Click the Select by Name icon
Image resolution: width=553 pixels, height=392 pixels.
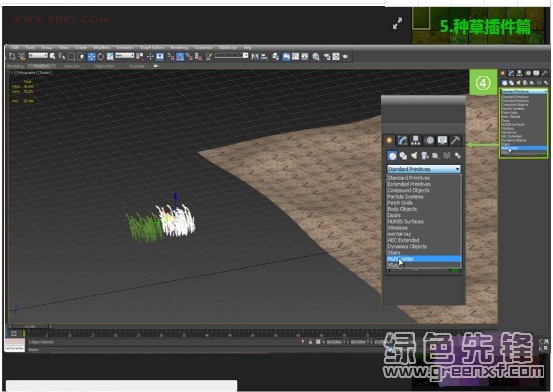click(x=62, y=56)
